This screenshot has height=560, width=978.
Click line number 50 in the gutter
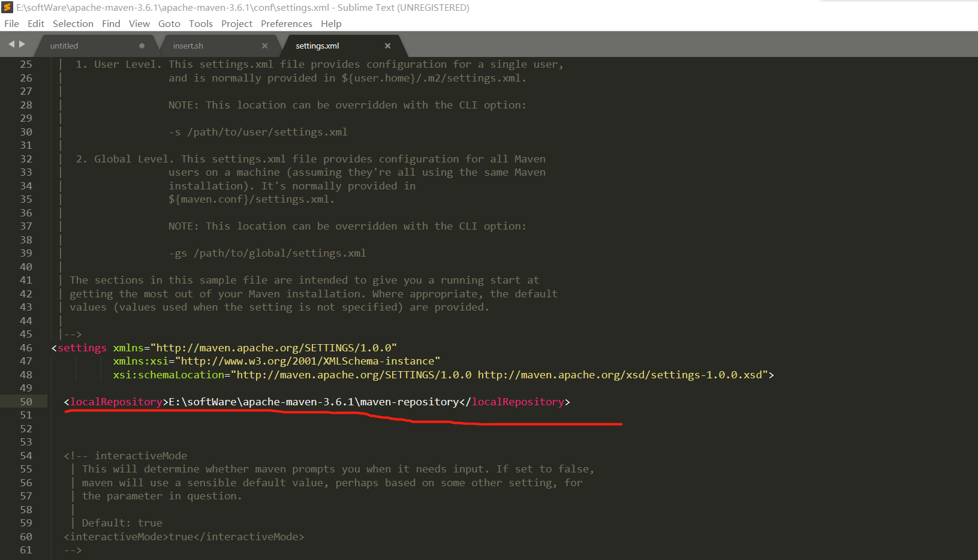26,402
